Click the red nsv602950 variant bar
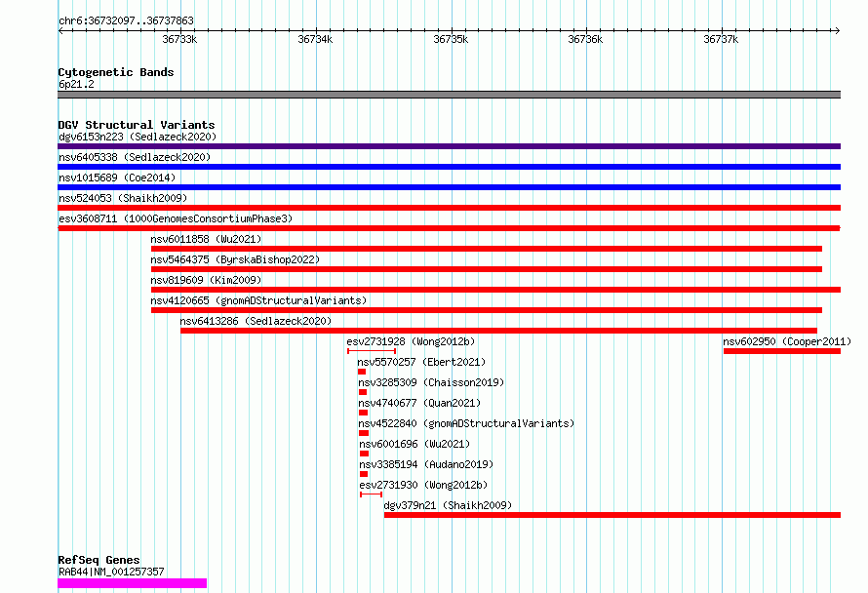The width and height of the screenshot is (868, 593). (x=782, y=351)
